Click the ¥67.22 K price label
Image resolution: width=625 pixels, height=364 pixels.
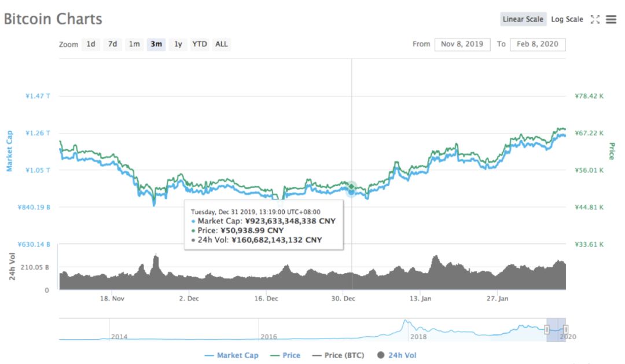(x=589, y=133)
